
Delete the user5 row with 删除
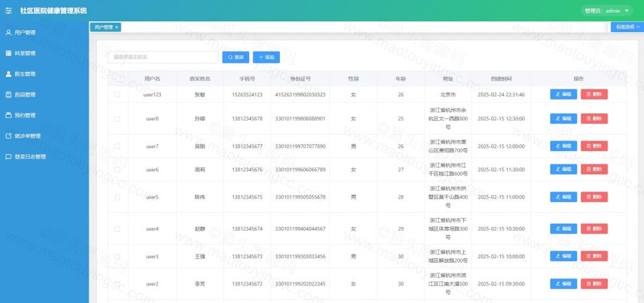(x=594, y=197)
